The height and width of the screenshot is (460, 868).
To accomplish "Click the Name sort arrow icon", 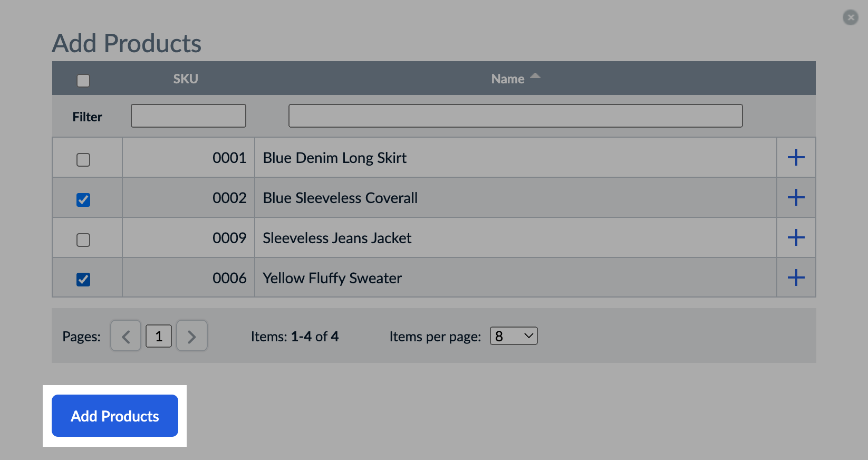I will coord(535,76).
